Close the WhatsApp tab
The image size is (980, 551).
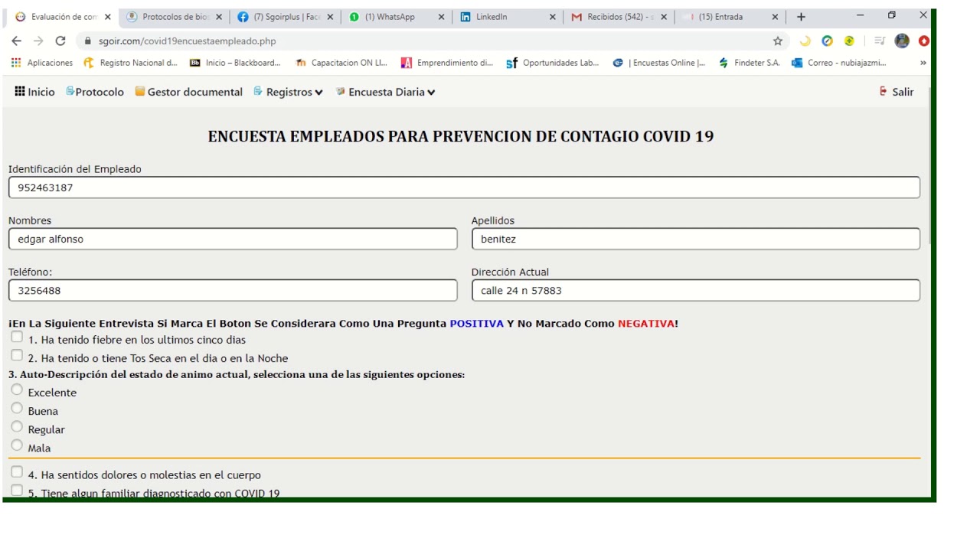click(x=441, y=17)
